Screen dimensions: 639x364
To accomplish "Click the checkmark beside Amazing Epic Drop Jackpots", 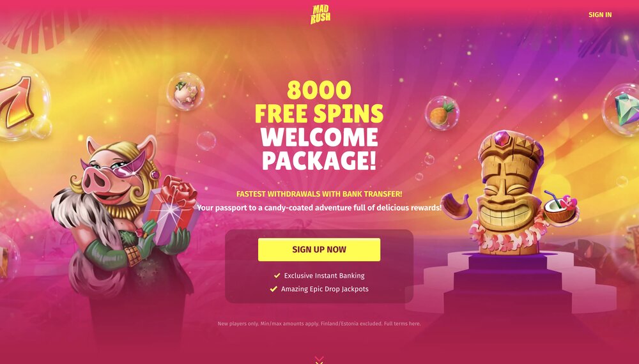I will click(273, 289).
